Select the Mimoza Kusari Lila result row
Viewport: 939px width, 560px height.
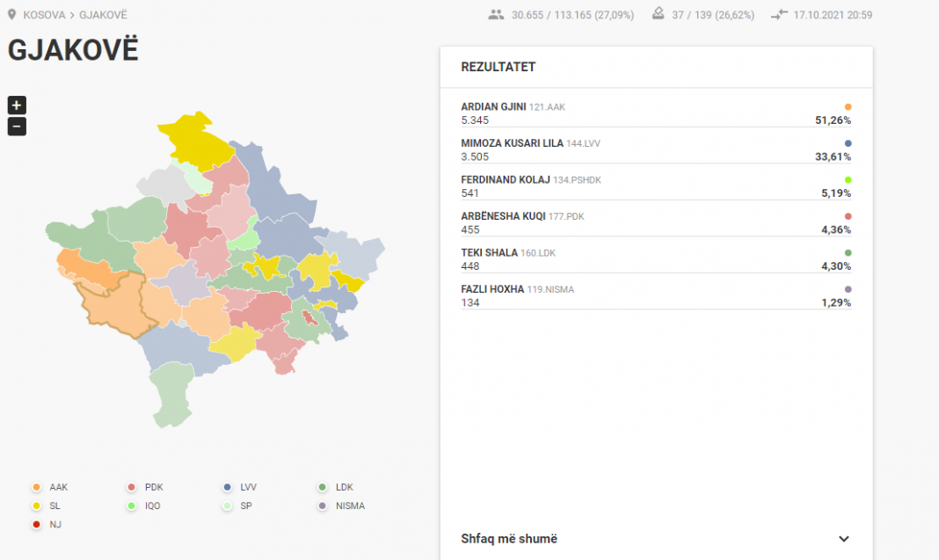click(656, 150)
